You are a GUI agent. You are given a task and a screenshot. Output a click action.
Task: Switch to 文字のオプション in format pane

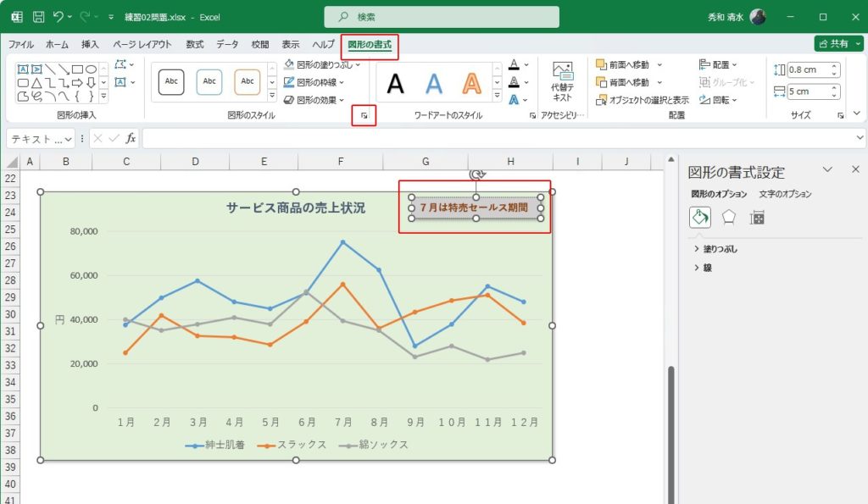coord(785,194)
